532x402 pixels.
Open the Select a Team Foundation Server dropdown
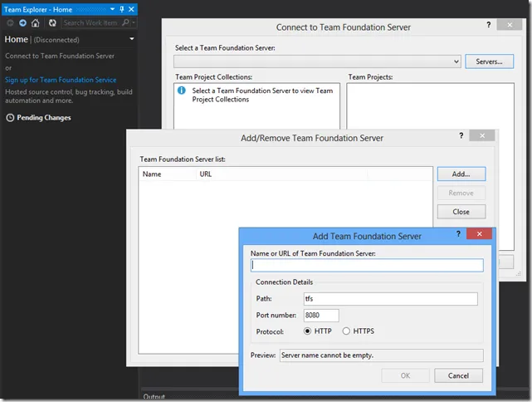pyautogui.click(x=456, y=61)
